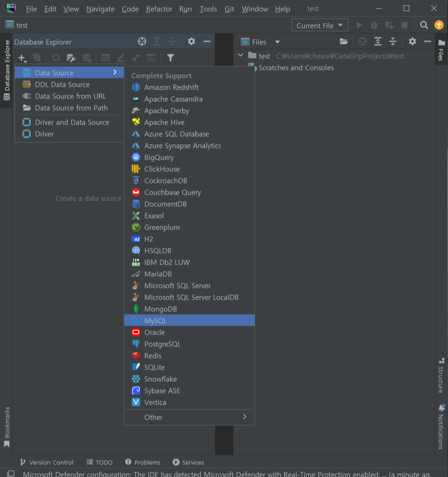
Task: Select Scratches and Consoles tree item
Action: tap(296, 68)
